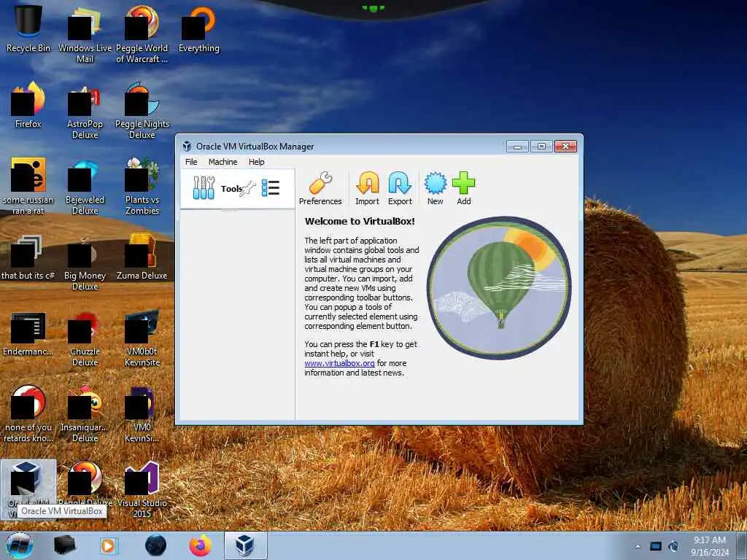Screen dimensions: 747x560
Task: Select the Firefox desktop icon
Action: coord(28,105)
